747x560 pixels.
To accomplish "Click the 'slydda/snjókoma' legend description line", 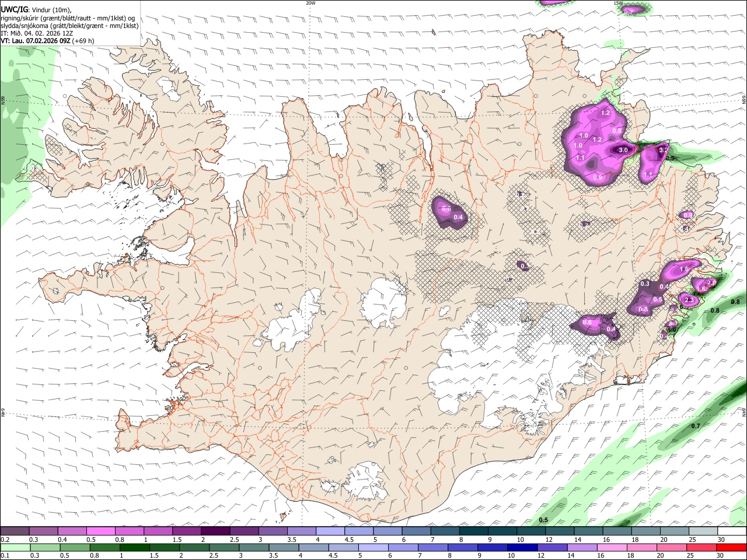I will point(69,26).
